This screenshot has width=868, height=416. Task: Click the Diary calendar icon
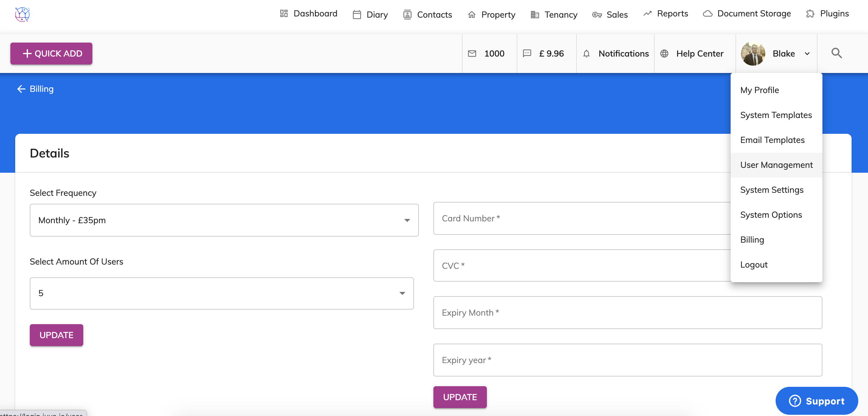point(356,15)
